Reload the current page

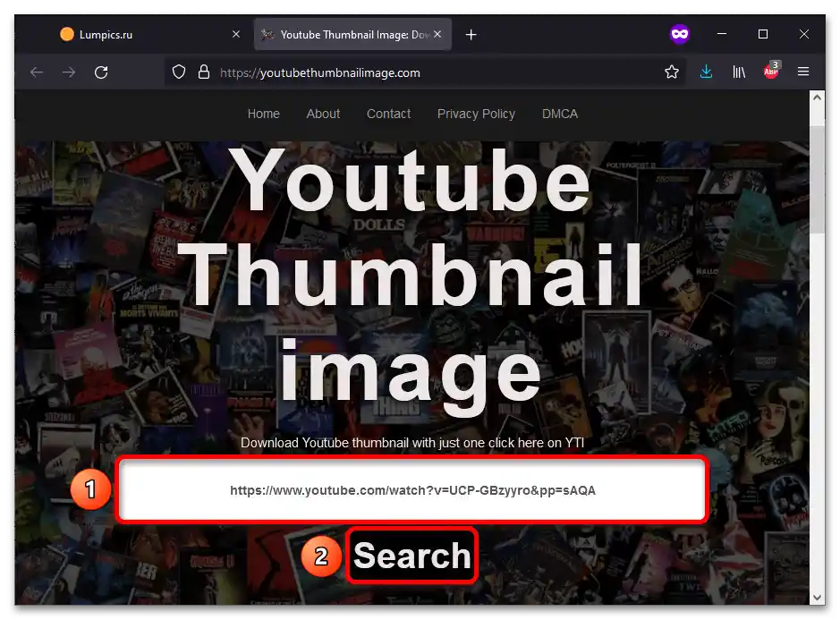tap(101, 72)
